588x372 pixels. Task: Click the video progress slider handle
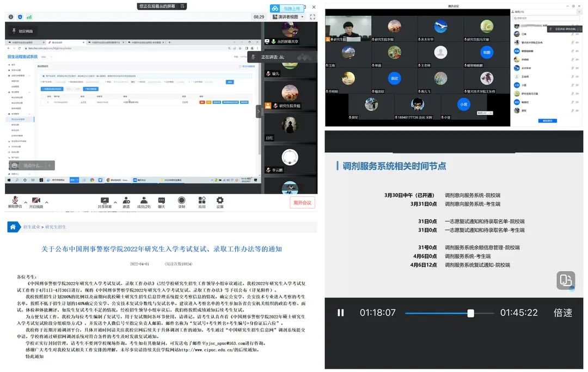pyautogui.click(x=470, y=313)
